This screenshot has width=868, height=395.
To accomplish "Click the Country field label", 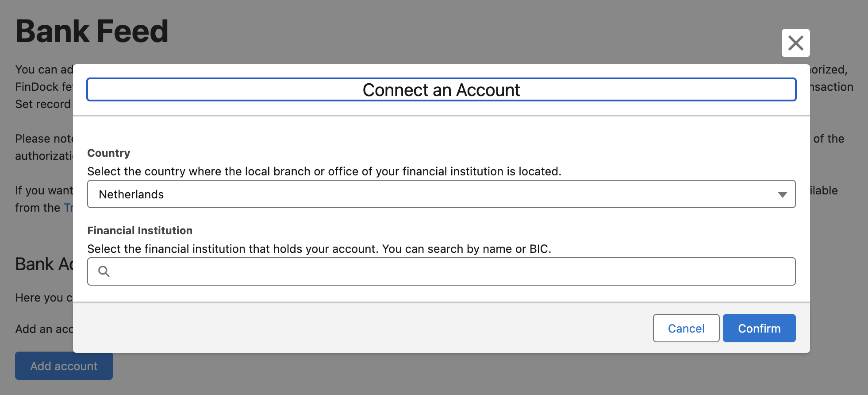I will [x=109, y=153].
